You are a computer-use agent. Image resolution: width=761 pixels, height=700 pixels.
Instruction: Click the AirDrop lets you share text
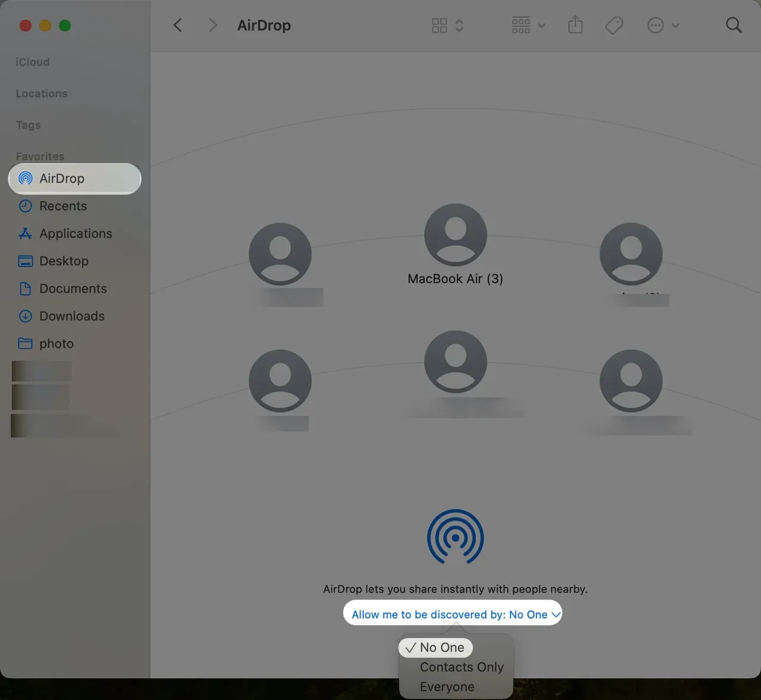click(455, 589)
